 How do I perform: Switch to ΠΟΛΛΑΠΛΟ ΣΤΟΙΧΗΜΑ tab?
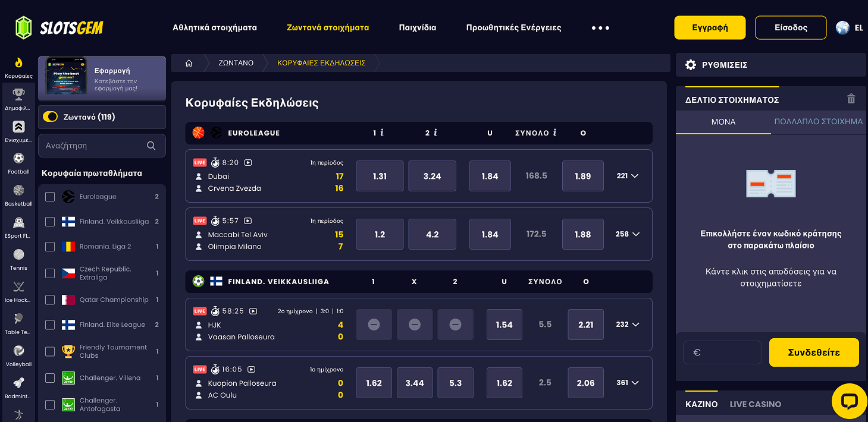click(x=818, y=122)
